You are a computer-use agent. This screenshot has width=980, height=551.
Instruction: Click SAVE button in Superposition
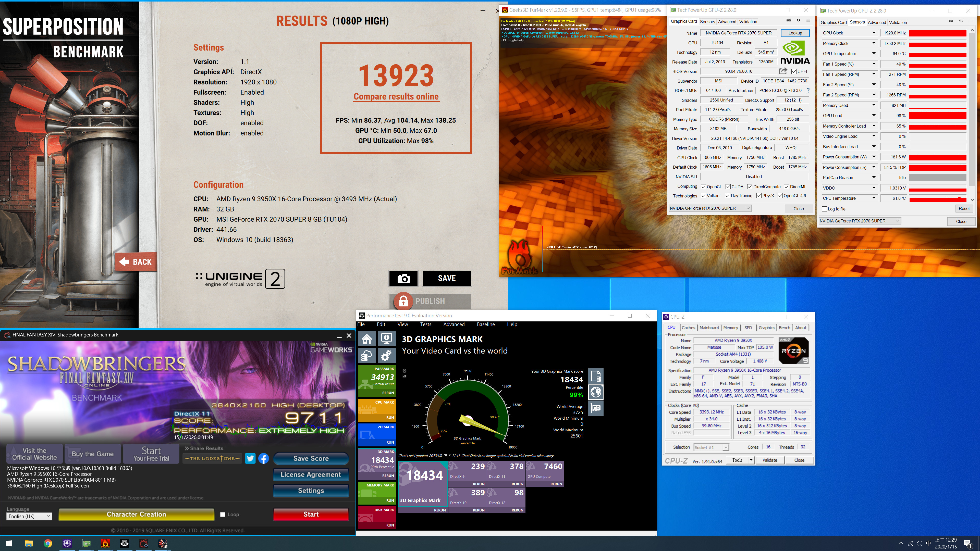(447, 278)
